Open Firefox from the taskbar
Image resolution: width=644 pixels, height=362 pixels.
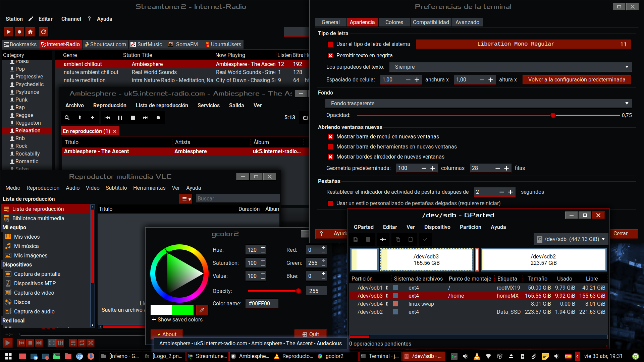tap(91, 356)
